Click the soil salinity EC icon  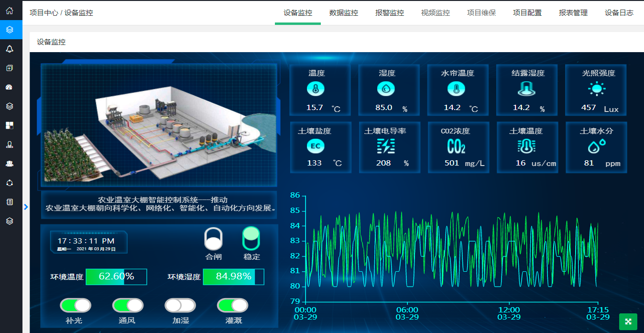[316, 145]
